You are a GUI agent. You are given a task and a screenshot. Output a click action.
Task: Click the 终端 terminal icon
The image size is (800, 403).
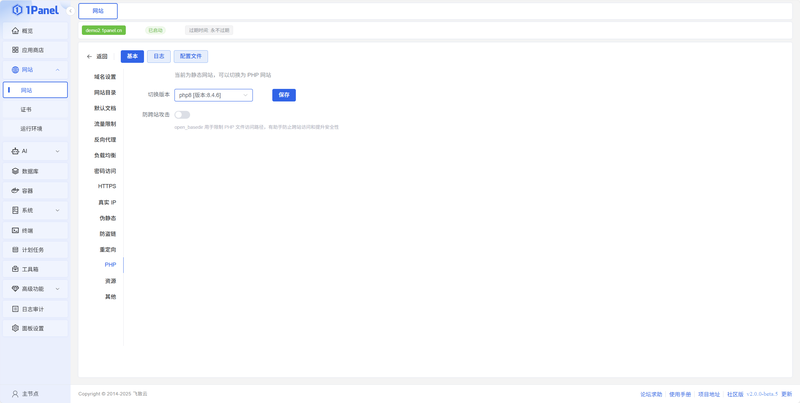coord(15,230)
